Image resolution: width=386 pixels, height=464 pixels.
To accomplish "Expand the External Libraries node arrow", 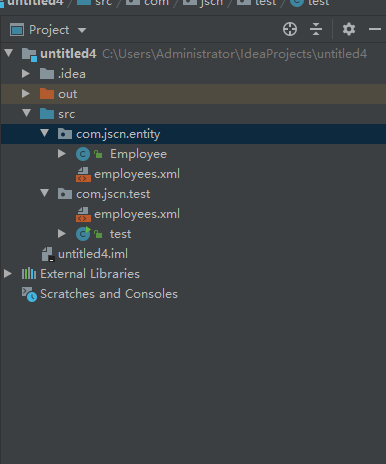I will point(8,274).
